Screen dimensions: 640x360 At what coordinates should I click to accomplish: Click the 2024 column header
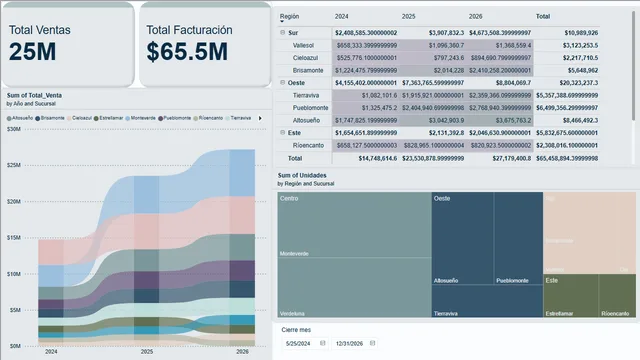pyautogui.click(x=341, y=16)
